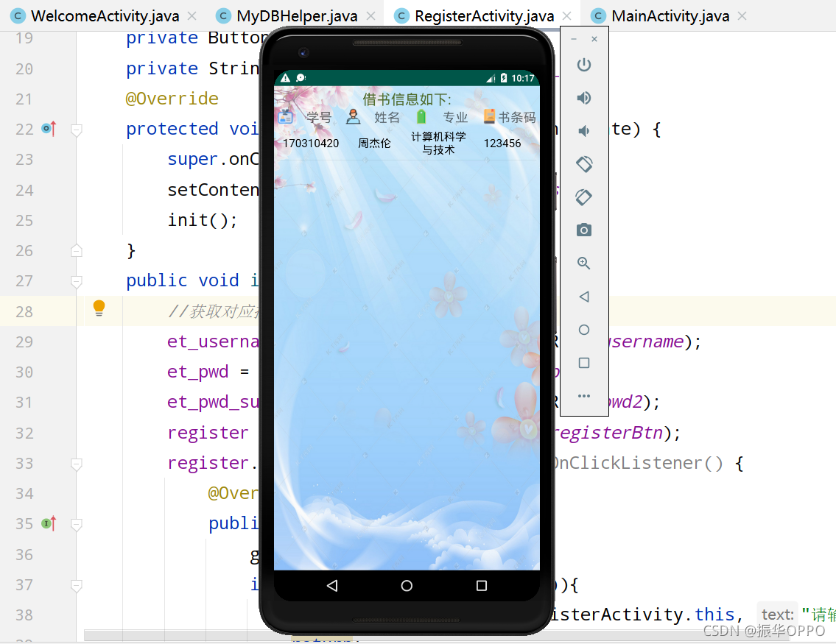Collapse the code fold at line 22
Image resolution: width=836 pixels, height=644 pixels.
pyautogui.click(x=77, y=130)
